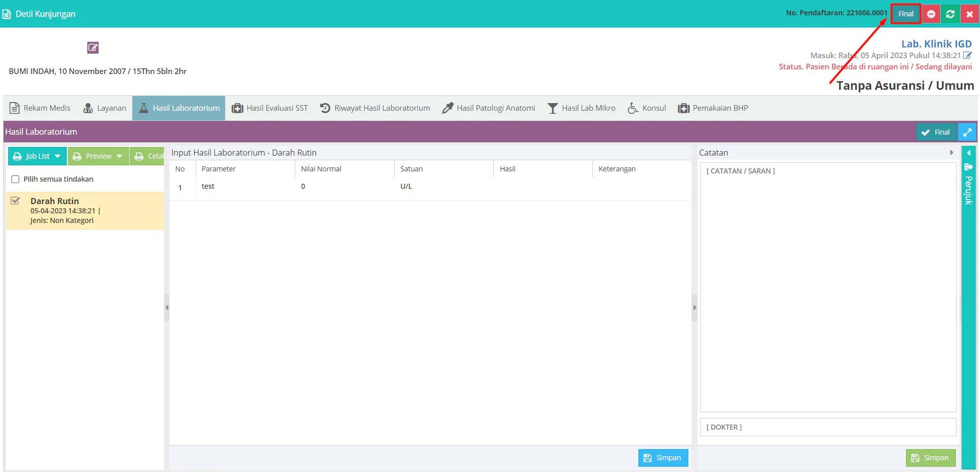This screenshot has height=472, width=980.
Task: Click the Perujuk collapse arrow icon
Action: [x=968, y=153]
